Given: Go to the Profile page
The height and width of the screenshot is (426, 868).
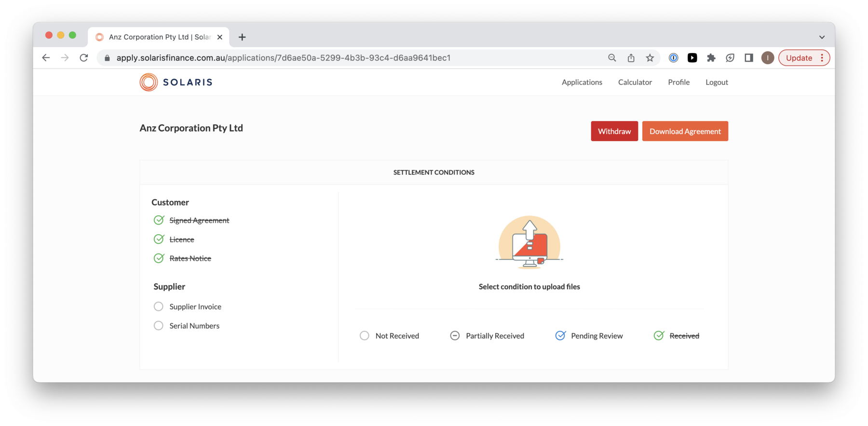Looking at the screenshot, I should (x=679, y=82).
